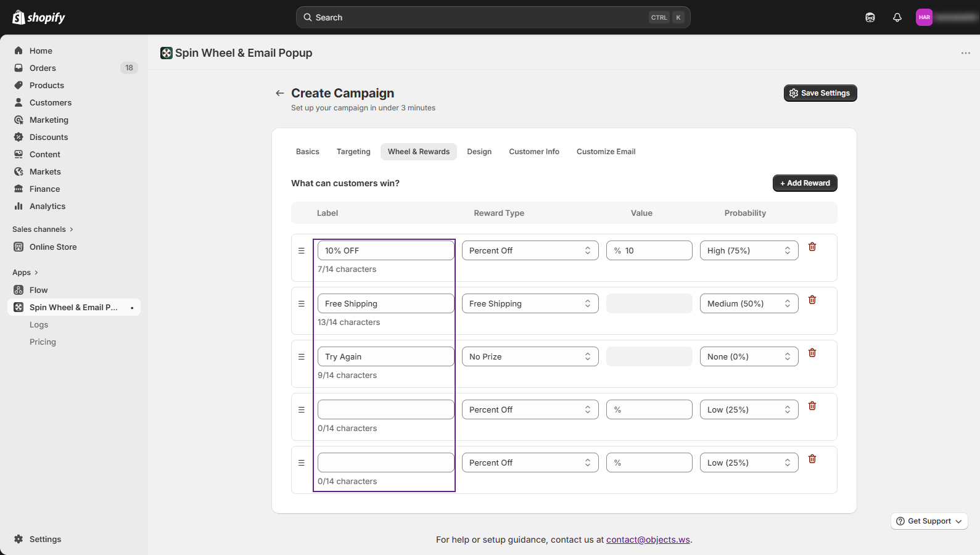Open the contact@objects.ws email link
This screenshot has width=980, height=555.
(x=648, y=540)
